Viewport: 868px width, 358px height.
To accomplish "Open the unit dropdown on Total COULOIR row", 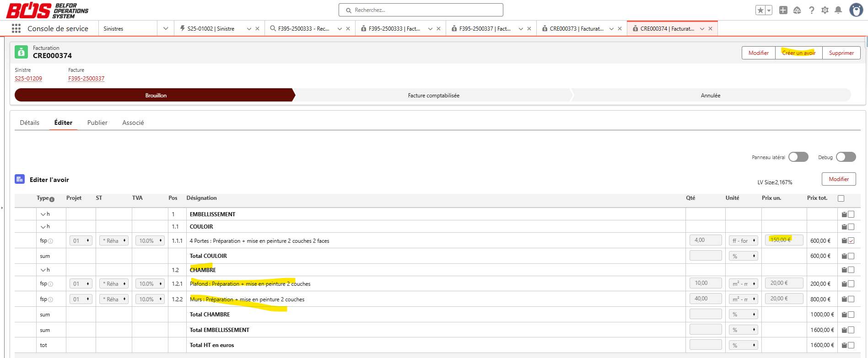I will [x=744, y=256].
